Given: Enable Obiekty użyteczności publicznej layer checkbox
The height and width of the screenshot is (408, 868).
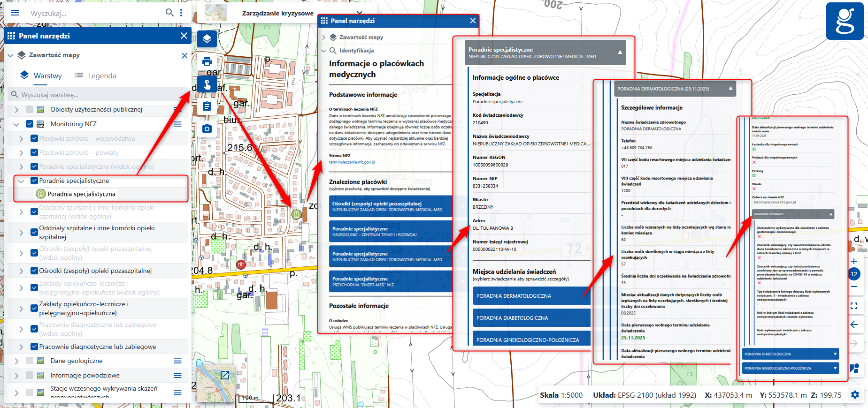Looking at the screenshot, I should coord(30,109).
